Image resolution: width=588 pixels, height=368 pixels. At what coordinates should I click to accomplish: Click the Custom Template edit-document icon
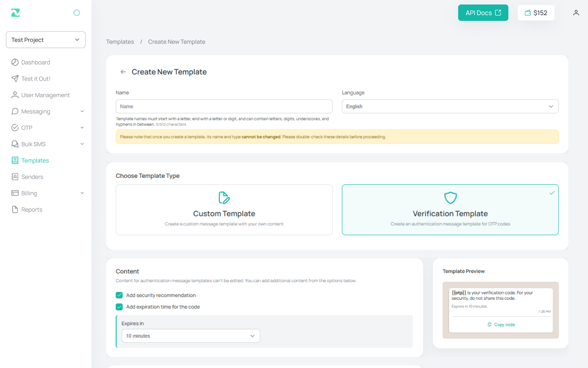224,198
